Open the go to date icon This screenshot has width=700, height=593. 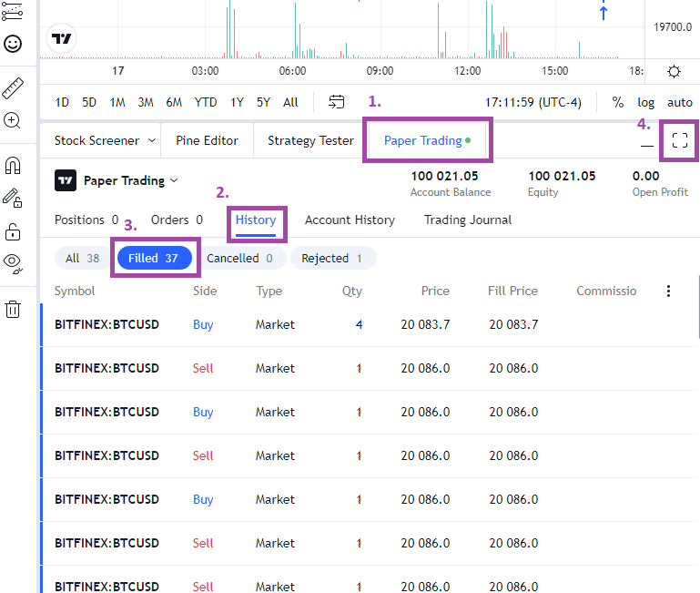(336, 102)
